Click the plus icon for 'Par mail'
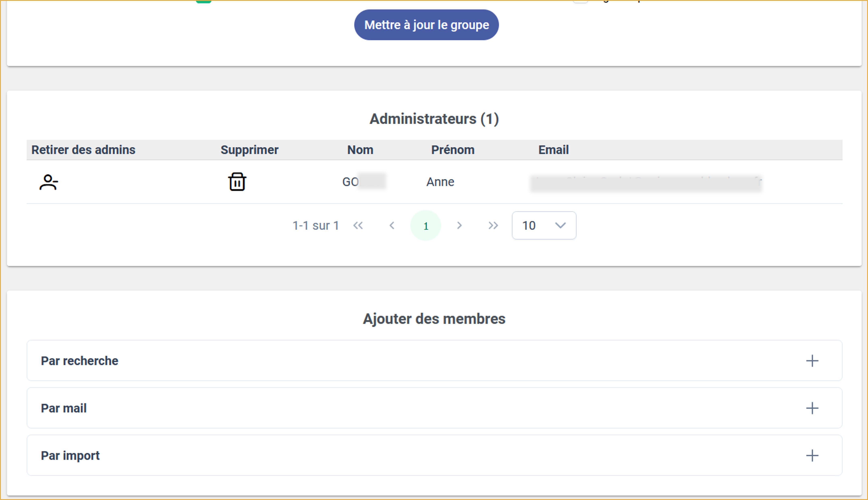 pyautogui.click(x=812, y=408)
